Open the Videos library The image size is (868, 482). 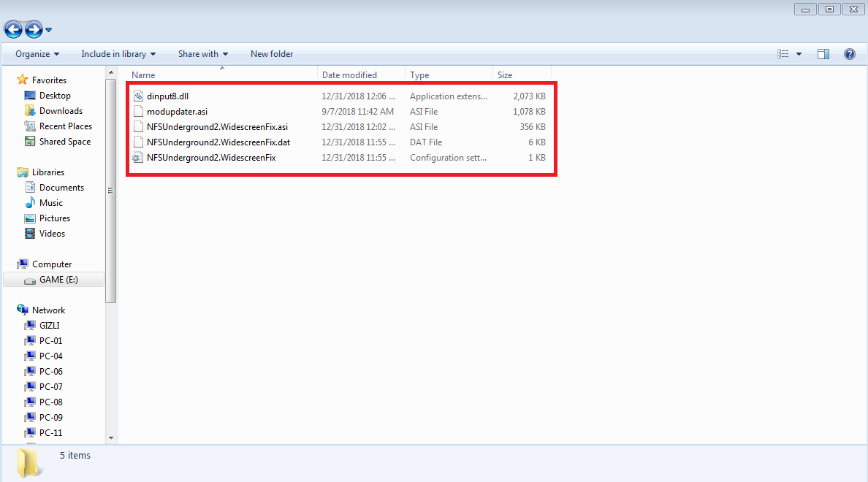point(52,234)
